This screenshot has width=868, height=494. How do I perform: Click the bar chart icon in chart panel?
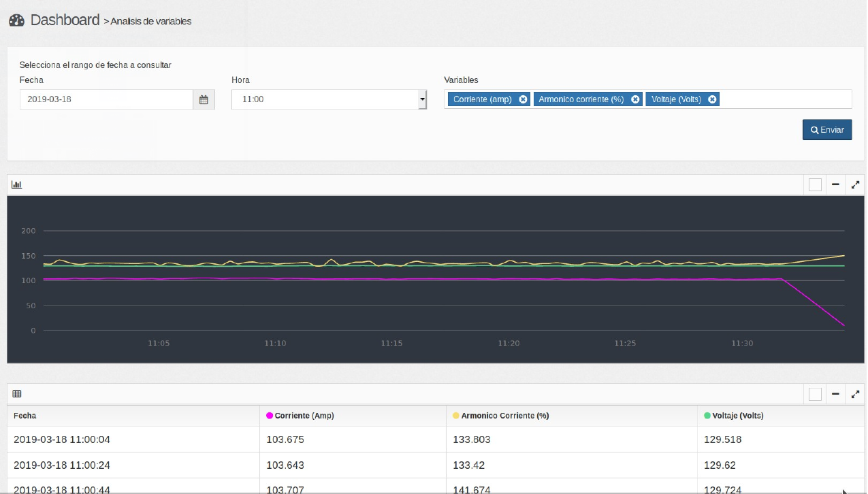click(17, 184)
